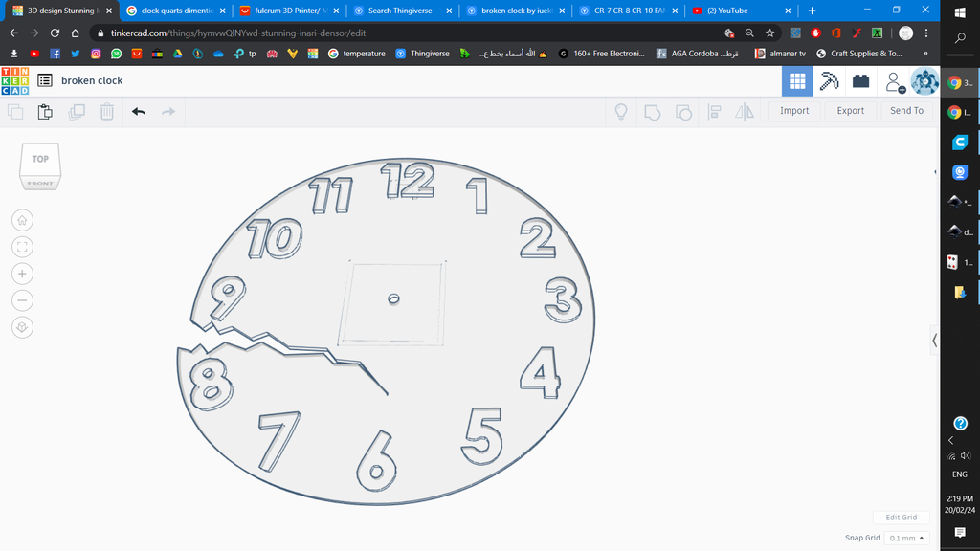Open Windows search icon in taskbar
The image size is (980, 551).
pyautogui.click(x=960, y=38)
